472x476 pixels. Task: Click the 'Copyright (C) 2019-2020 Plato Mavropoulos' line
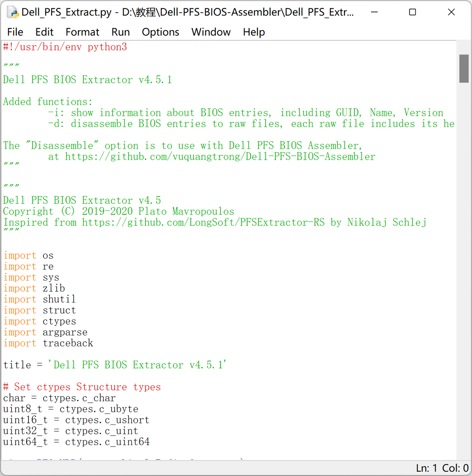pyautogui.click(x=119, y=211)
